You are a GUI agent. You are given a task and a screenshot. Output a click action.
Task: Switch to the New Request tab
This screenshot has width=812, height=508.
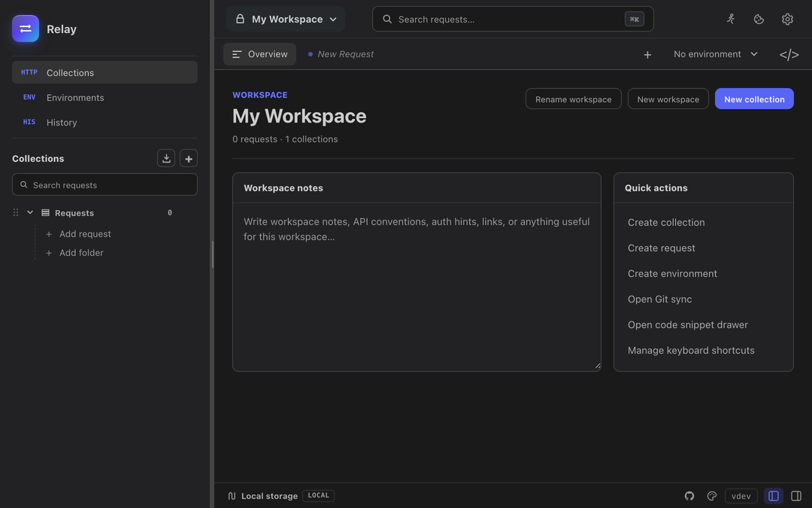[x=341, y=54]
